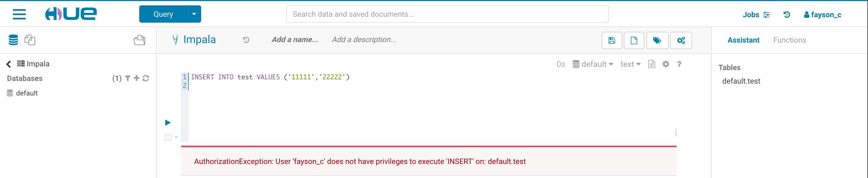Open the hamburger main menu
Viewport: 868px width, 178px height.
point(19,14)
